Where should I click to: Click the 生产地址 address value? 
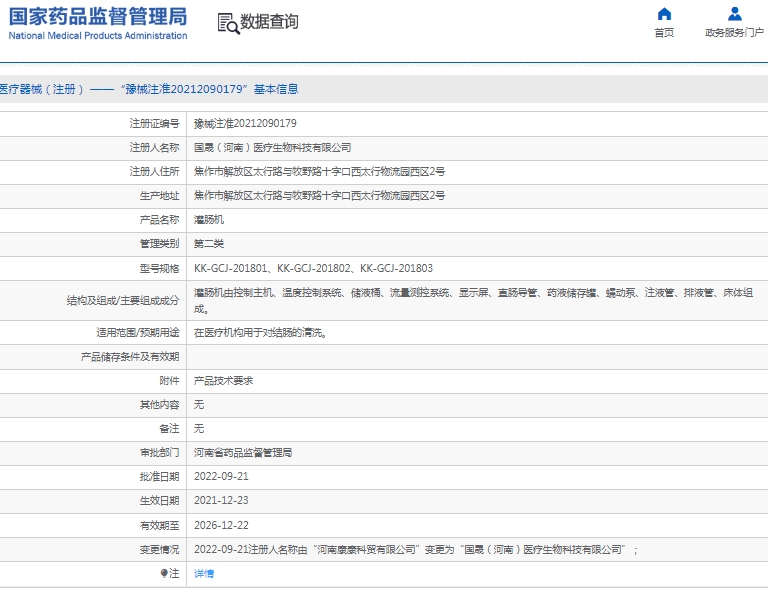319,195
